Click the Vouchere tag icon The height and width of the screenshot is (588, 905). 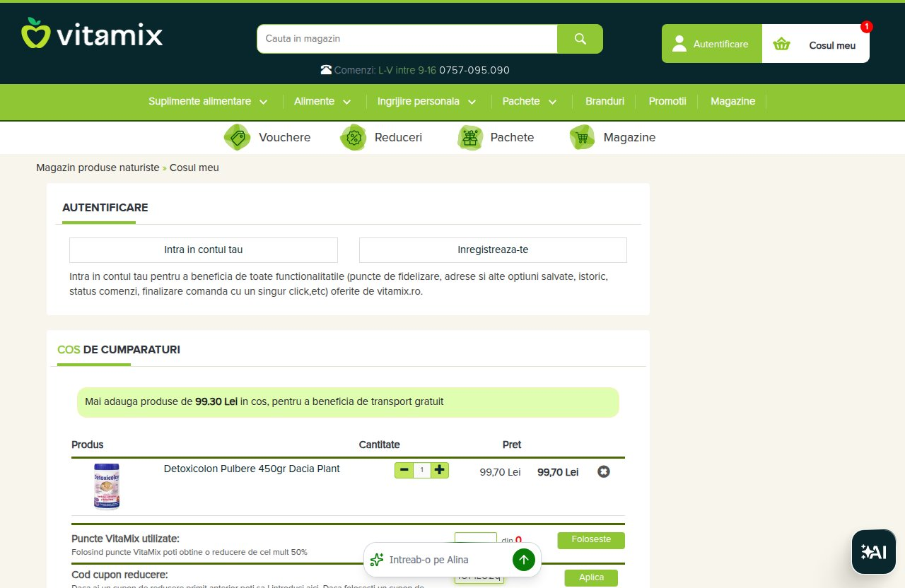(x=238, y=137)
